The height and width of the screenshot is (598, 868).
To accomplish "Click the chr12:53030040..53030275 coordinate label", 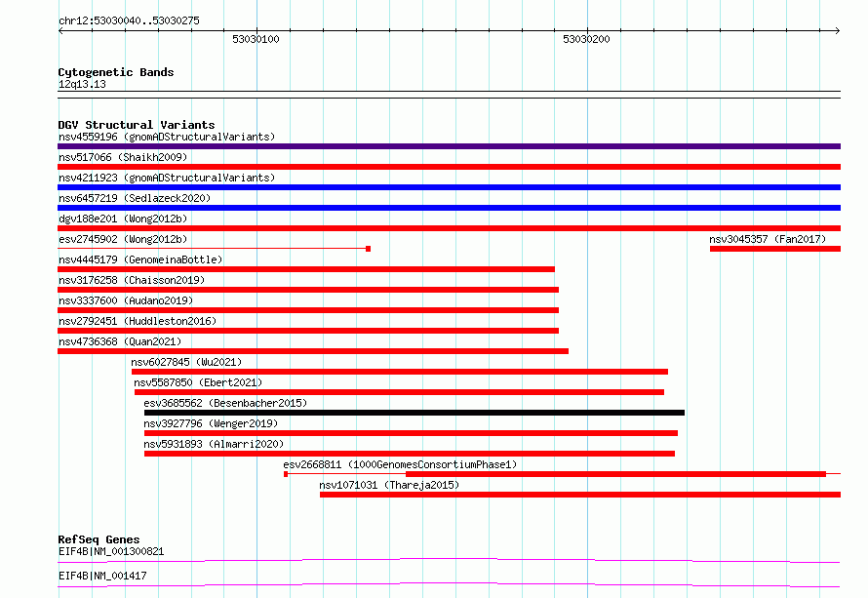I will coord(129,20).
